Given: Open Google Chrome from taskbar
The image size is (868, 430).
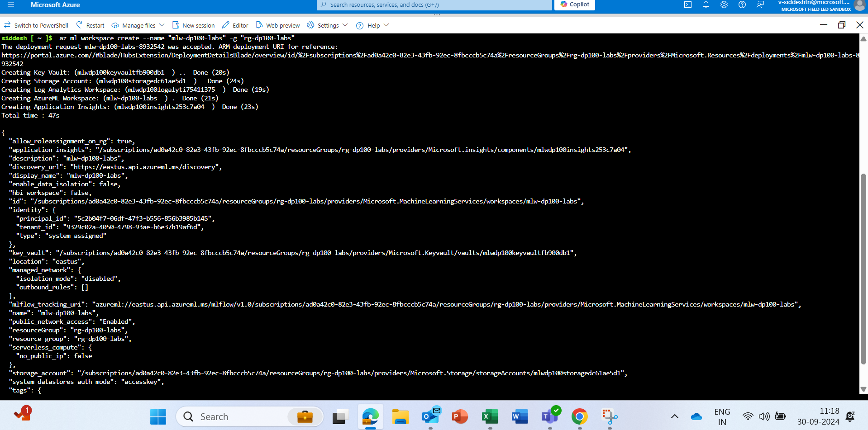Looking at the screenshot, I should (x=580, y=416).
